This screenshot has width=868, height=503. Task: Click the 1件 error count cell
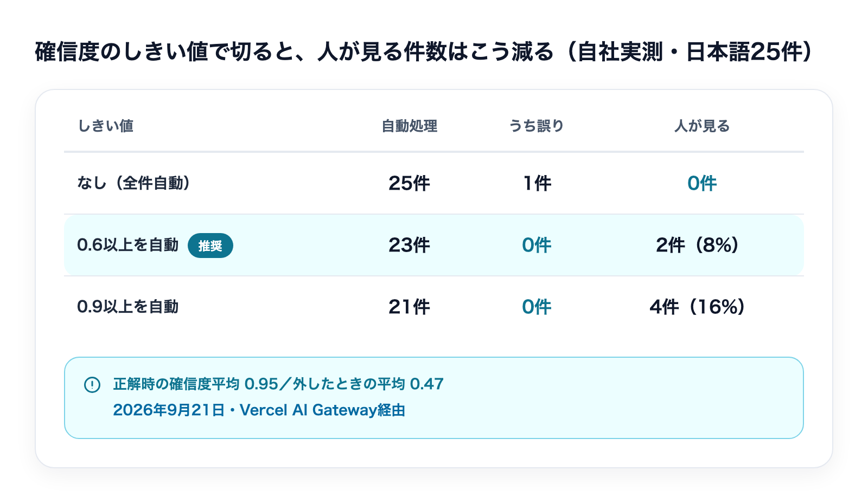(x=537, y=183)
